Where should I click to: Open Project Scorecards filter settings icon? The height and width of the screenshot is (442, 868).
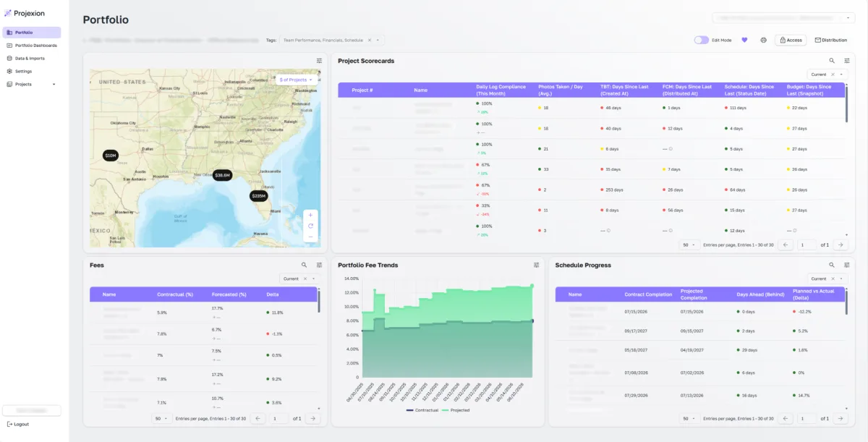(847, 61)
